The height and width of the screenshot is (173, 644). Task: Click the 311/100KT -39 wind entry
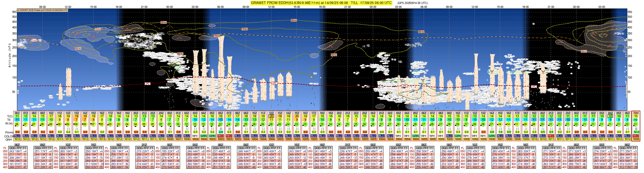[x=94, y=164]
